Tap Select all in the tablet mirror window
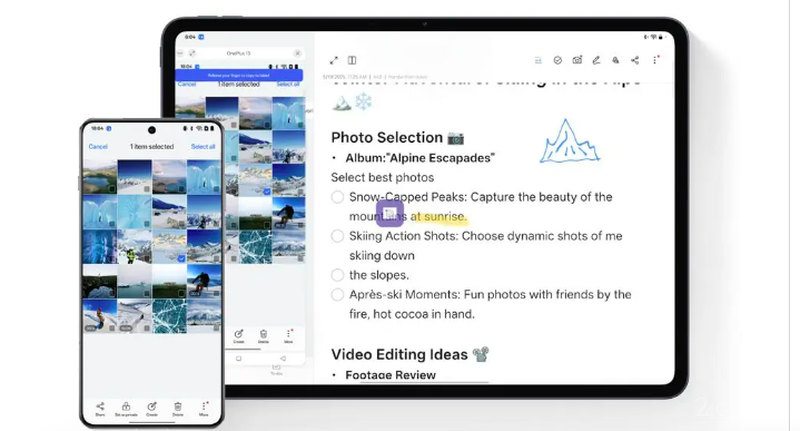 pos(288,84)
